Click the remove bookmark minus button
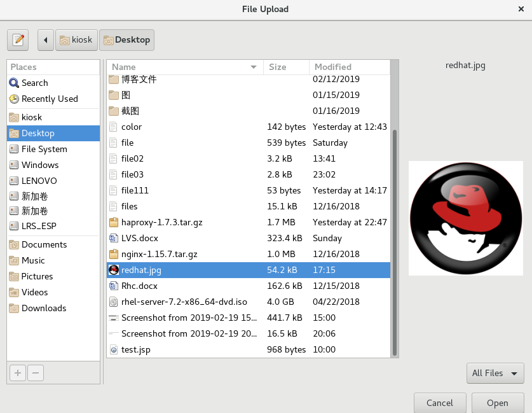532x413 pixels. [36, 373]
